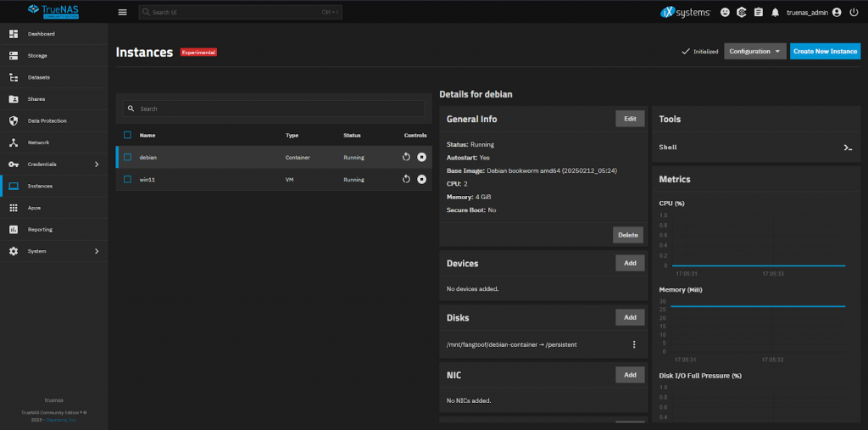The height and width of the screenshot is (430, 868).
Task: Click the Apps grid icon
Action: [x=14, y=208]
